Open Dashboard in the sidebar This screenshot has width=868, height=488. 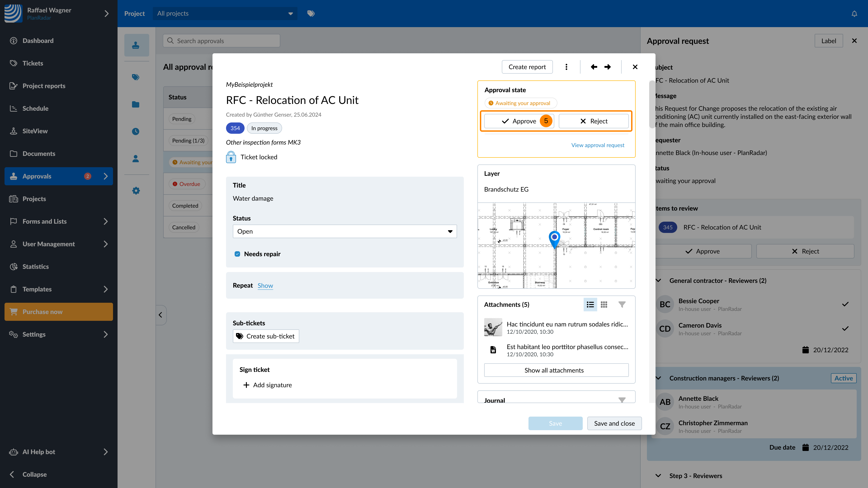(x=38, y=41)
